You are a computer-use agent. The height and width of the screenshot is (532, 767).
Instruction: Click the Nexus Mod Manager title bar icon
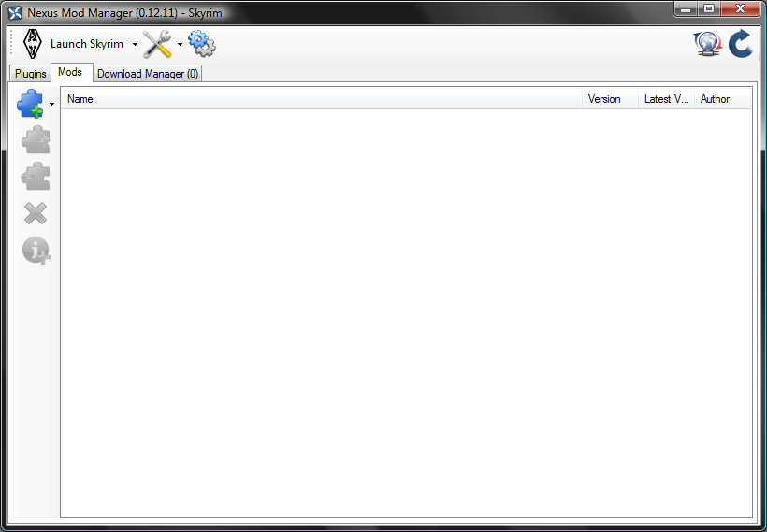[15, 13]
